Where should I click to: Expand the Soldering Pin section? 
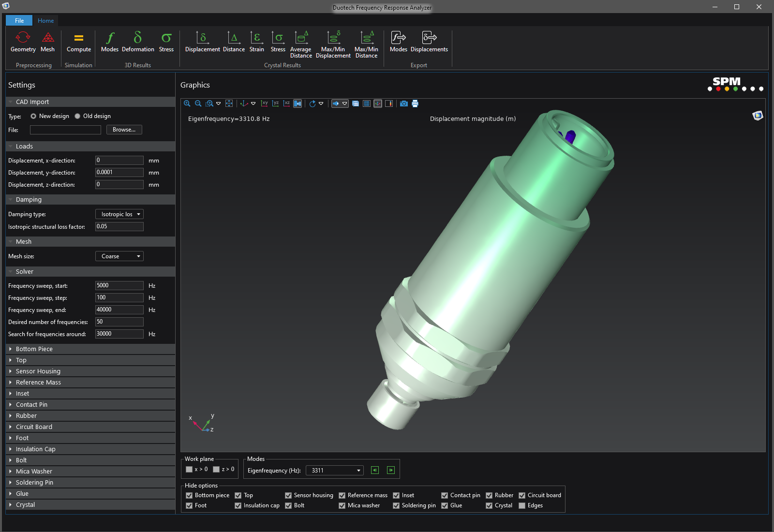[90, 483]
